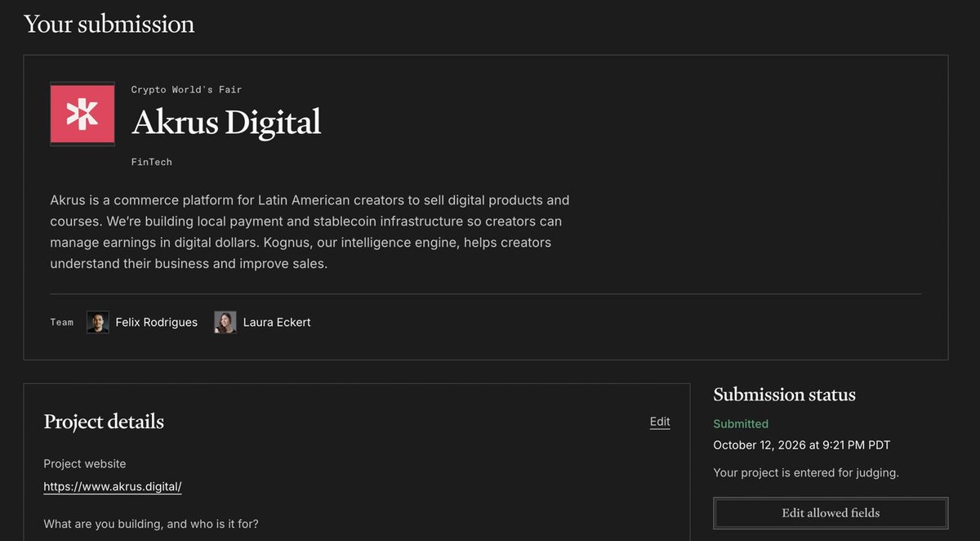Click the Project details section heading
This screenshot has width=980, height=541.
(x=104, y=422)
